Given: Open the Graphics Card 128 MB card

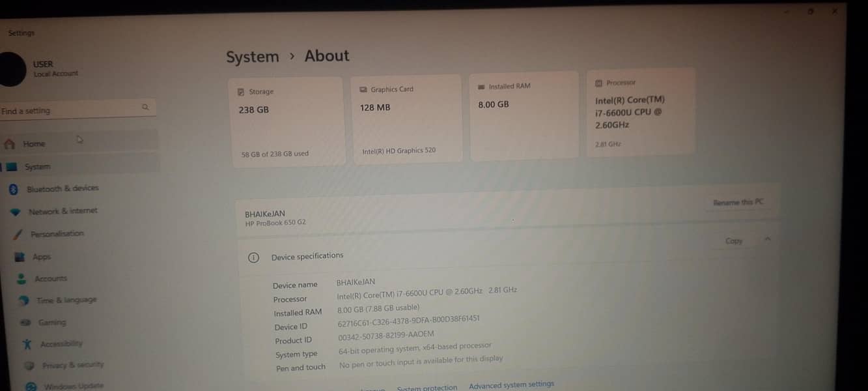Looking at the screenshot, I should coord(407,119).
